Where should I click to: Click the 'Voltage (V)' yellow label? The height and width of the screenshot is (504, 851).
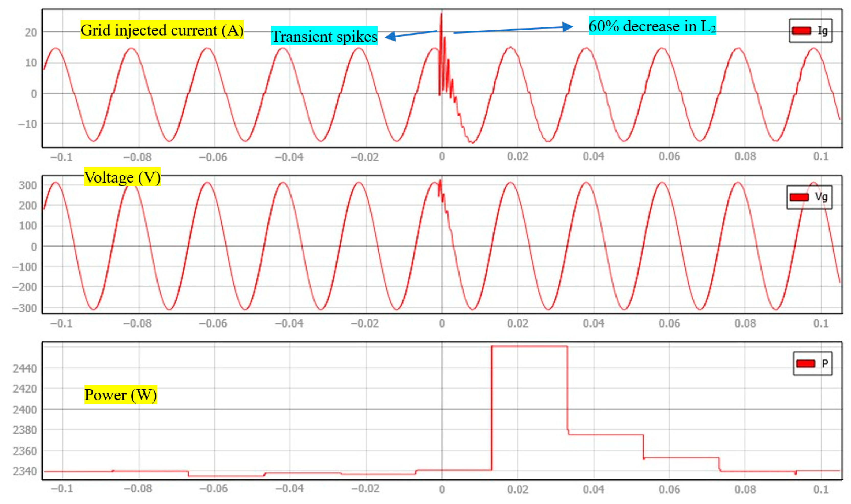(x=122, y=177)
